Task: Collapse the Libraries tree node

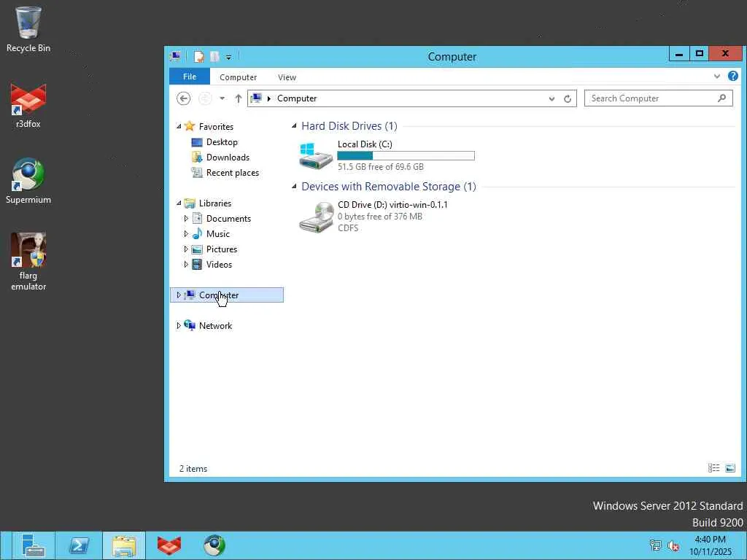Action: pyautogui.click(x=179, y=203)
